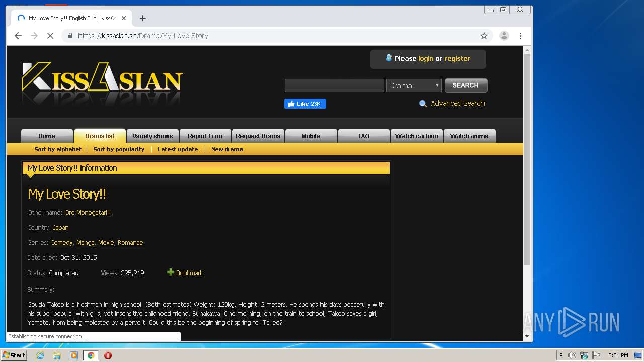Click network tray icon
The image size is (644, 362).
coord(584,355)
